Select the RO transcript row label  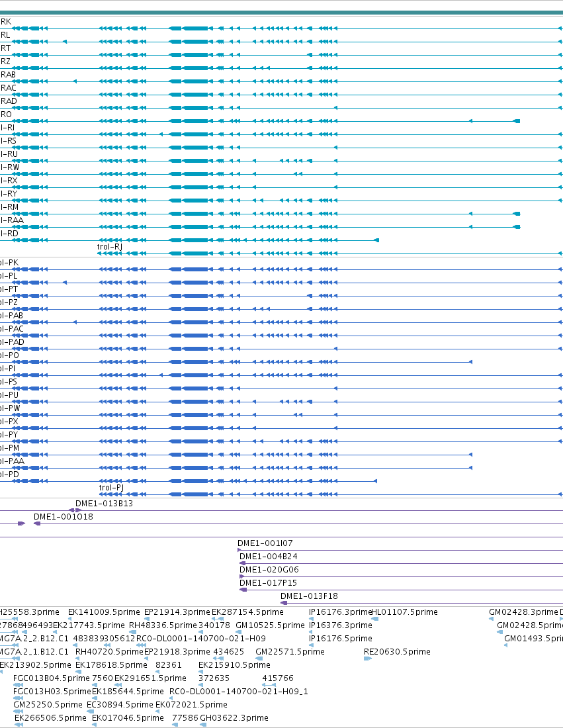click(x=6, y=114)
